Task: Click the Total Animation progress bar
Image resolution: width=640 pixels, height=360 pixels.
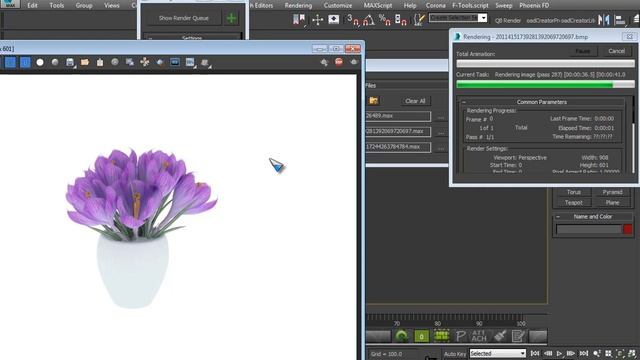Action: point(545,64)
